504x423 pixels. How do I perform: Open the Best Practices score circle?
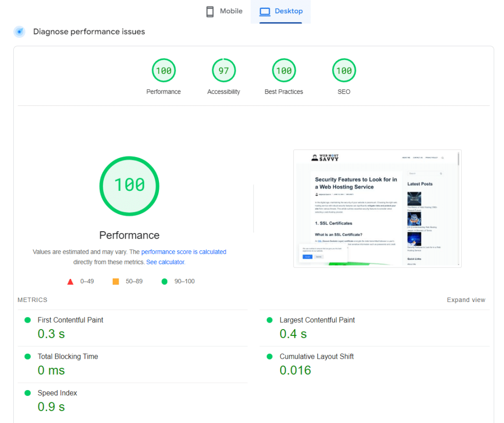283,70
